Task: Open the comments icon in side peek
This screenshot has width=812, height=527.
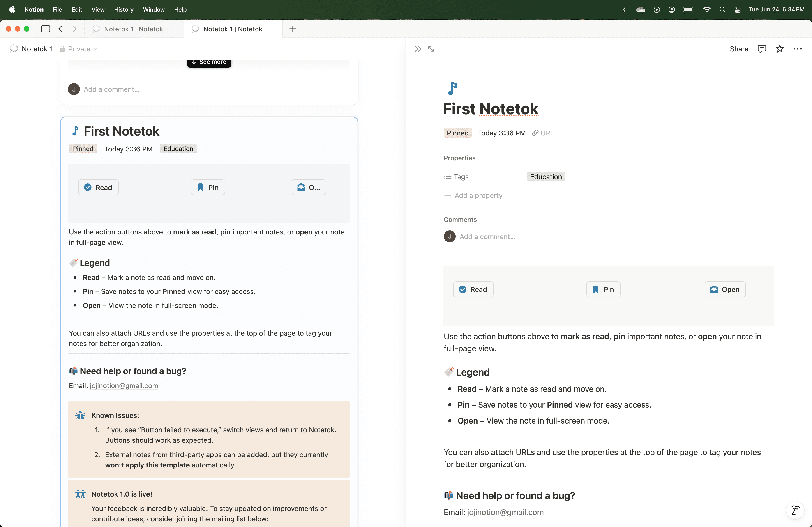Action: coord(762,49)
